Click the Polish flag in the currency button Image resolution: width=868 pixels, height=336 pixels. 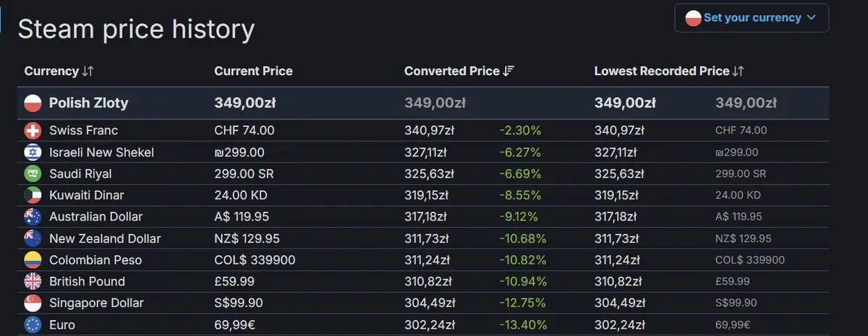coord(693,18)
